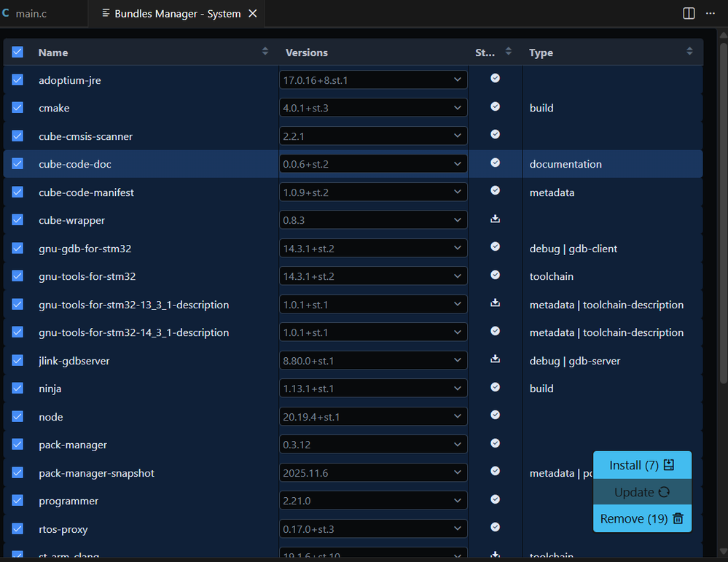
Task: Click status check icon for cube-code-doc
Action: 495,163
